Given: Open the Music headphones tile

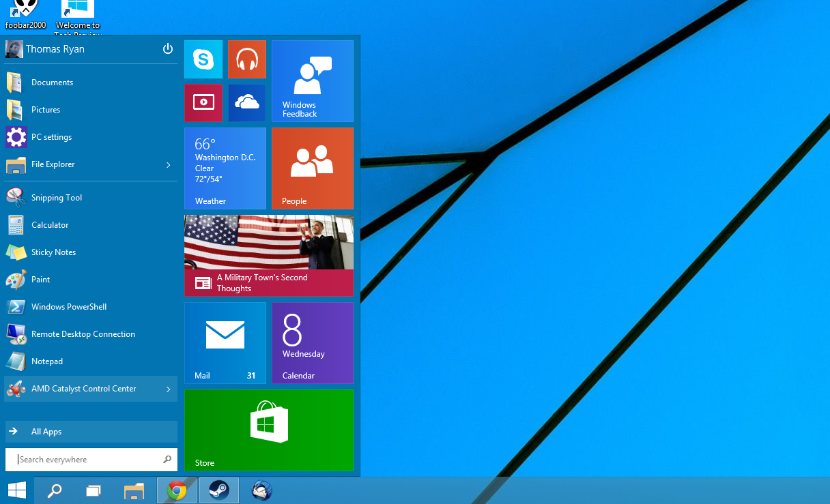Looking at the screenshot, I should (247, 59).
